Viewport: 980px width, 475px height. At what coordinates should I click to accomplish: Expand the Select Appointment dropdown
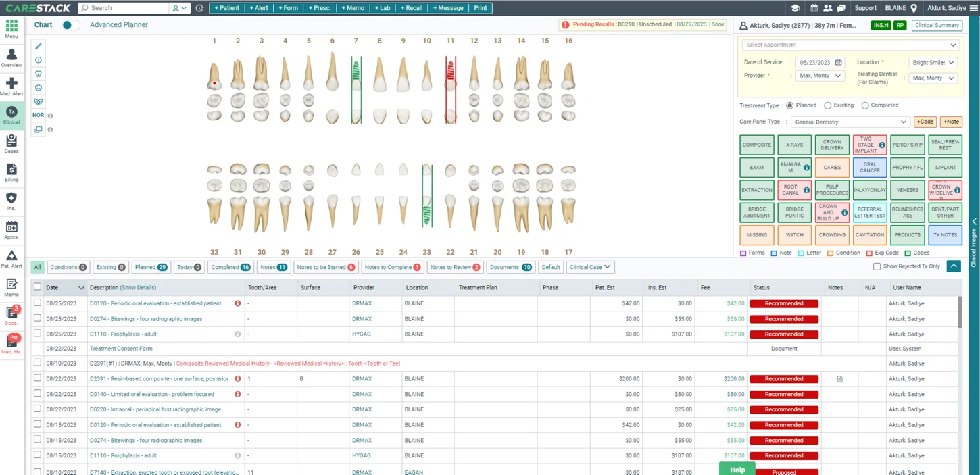tap(850, 45)
